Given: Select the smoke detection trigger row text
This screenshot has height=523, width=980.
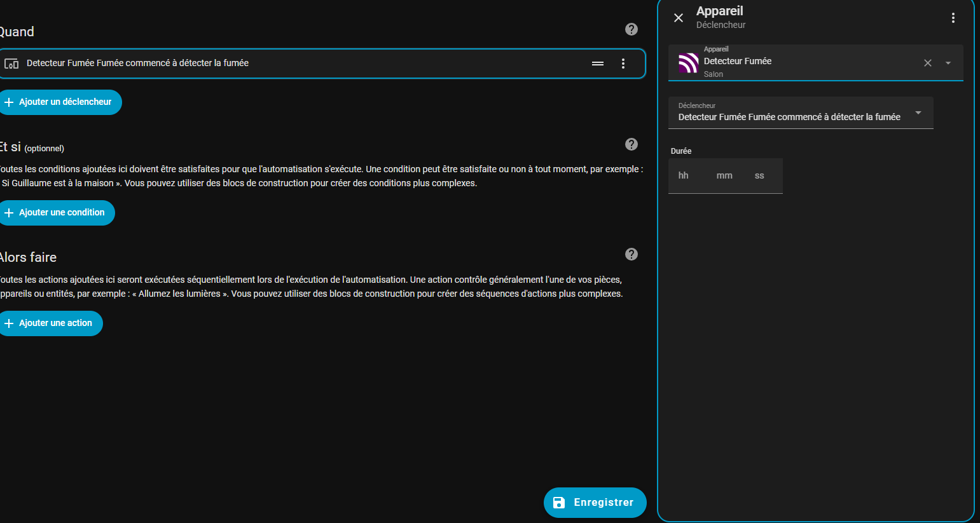Looking at the screenshot, I should click(137, 64).
